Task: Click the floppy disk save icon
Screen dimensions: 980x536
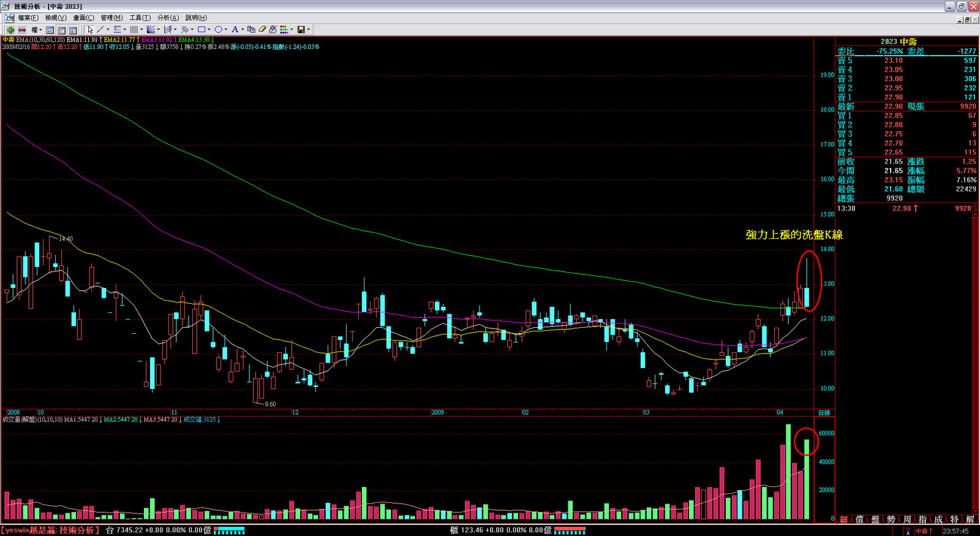Action: [x=301, y=29]
